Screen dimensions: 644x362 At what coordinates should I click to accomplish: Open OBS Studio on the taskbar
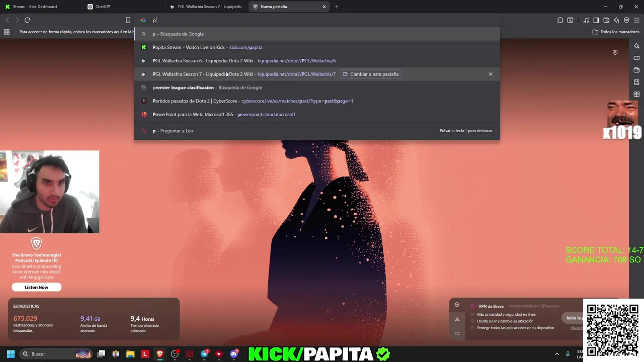coord(175,354)
